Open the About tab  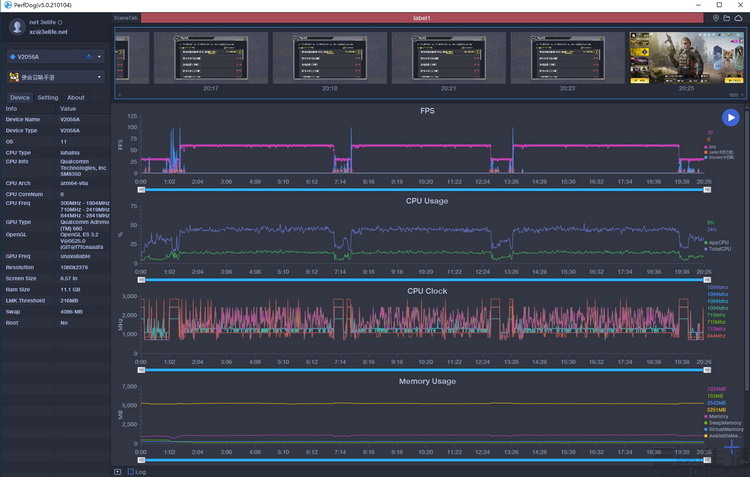coord(76,98)
